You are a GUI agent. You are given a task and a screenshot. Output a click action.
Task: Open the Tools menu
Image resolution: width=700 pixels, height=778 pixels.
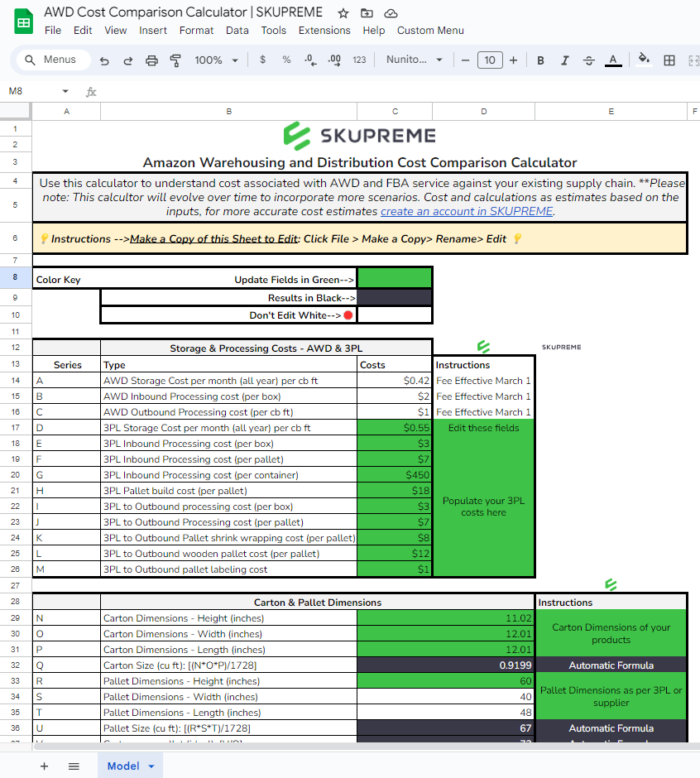point(273,31)
